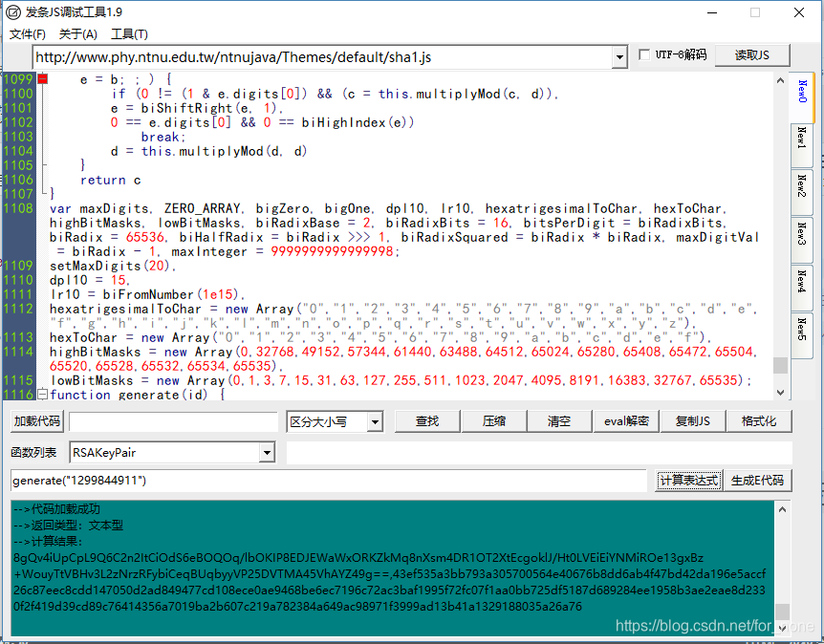Switch to the New0 tab
This screenshot has height=644, width=824.
click(x=802, y=97)
